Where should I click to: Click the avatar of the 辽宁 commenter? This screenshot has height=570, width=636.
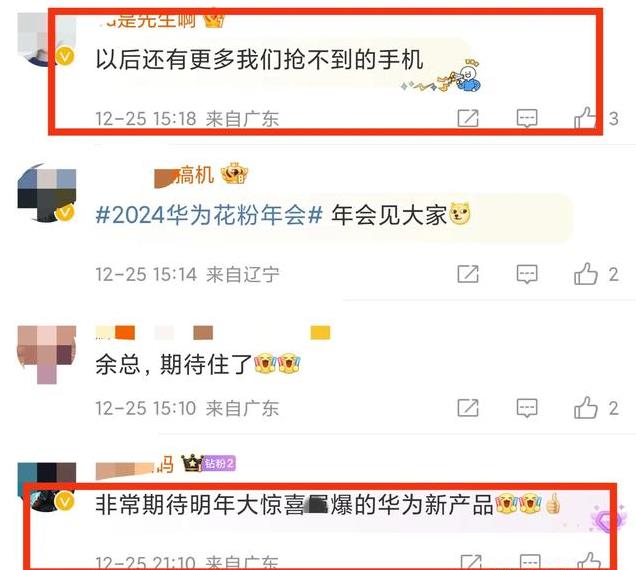click(x=47, y=192)
